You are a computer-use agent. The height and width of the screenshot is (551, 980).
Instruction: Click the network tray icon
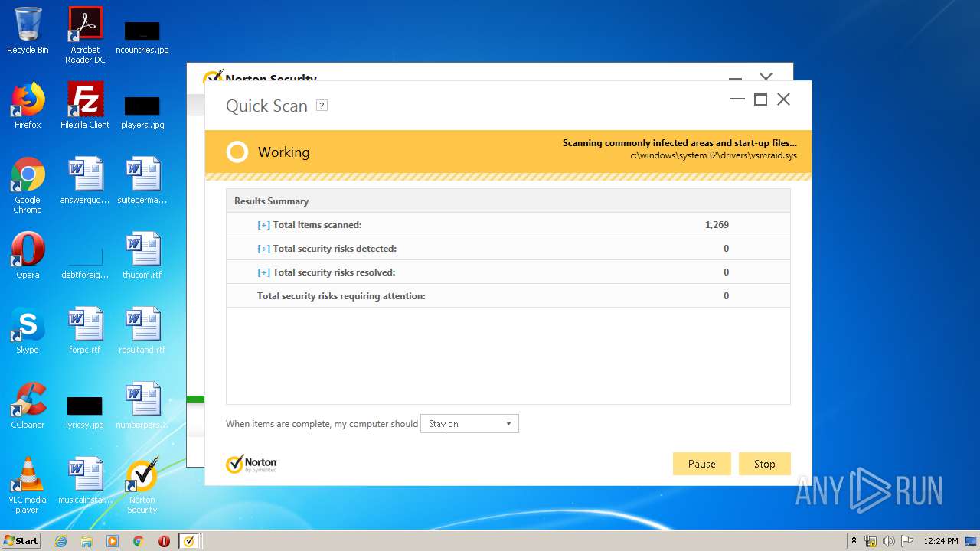pos(871,541)
